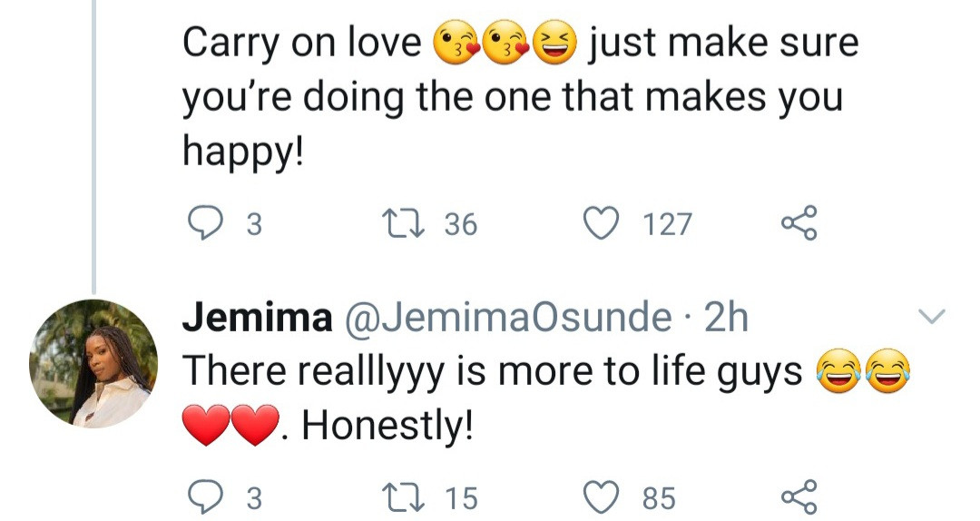Viewport: 980px width, 521px height.
Task: Open Jemima's profile picture
Action: click(x=93, y=363)
